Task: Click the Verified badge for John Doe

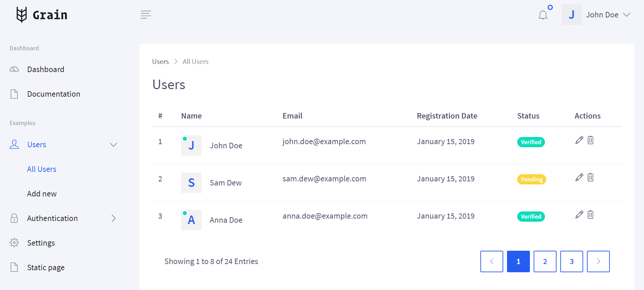Action: coord(531,142)
